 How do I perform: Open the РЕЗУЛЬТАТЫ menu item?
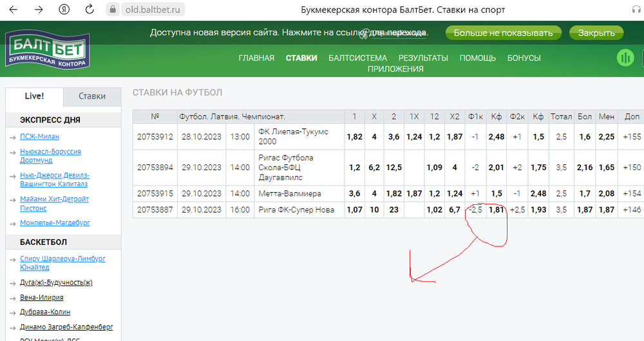click(423, 57)
